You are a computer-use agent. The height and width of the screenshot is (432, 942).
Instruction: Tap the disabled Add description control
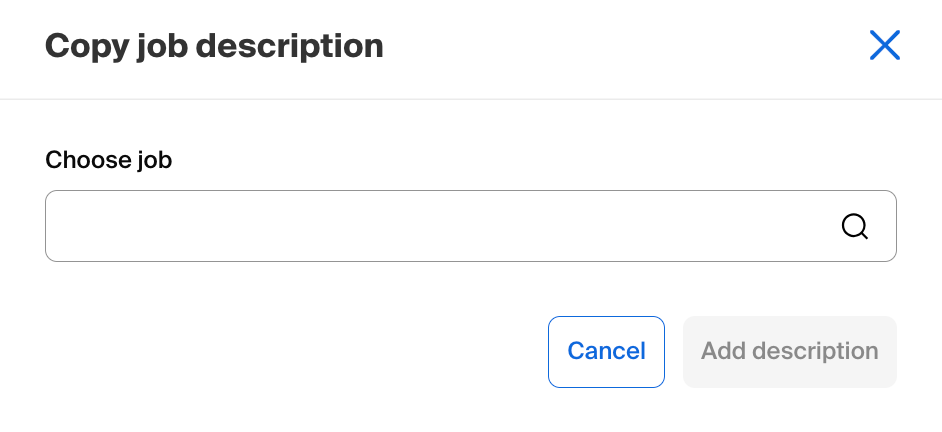coord(789,351)
